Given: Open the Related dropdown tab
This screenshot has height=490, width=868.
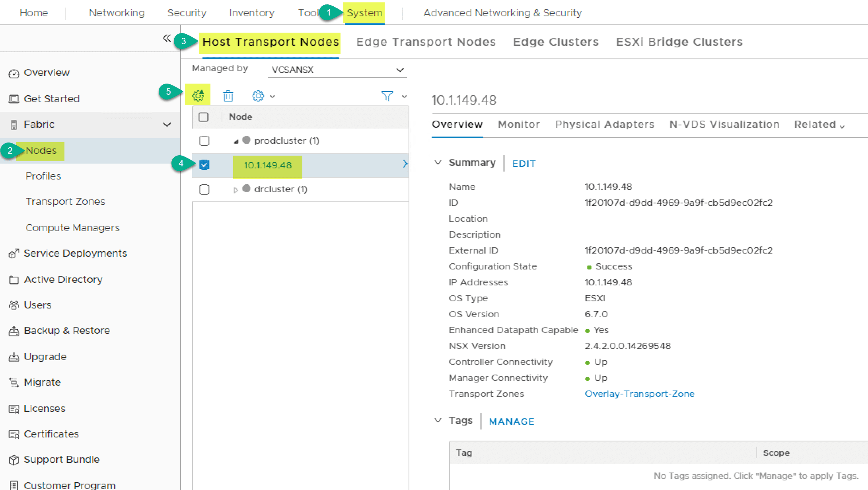Looking at the screenshot, I should [x=819, y=125].
